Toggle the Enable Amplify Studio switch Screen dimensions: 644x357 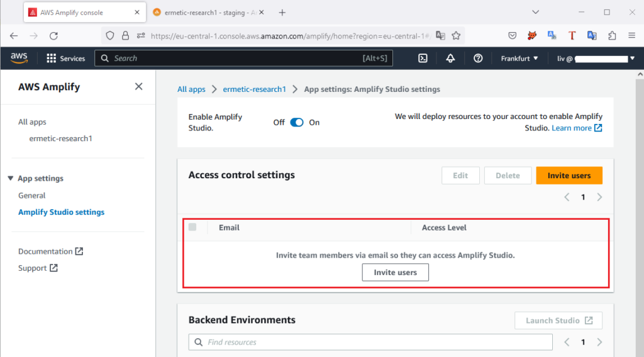(297, 123)
